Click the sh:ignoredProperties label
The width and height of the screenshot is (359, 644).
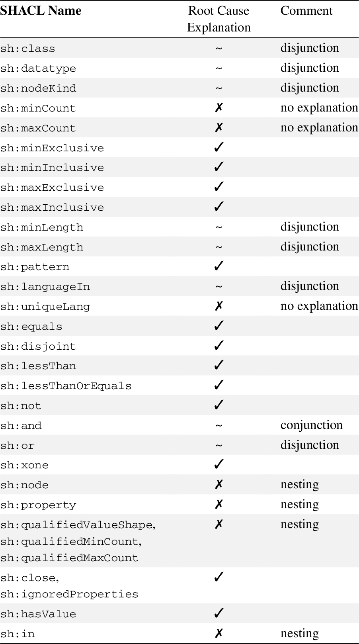(69, 594)
